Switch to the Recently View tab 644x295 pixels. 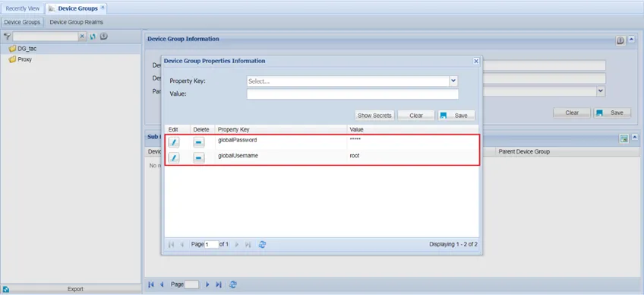[23, 8]
